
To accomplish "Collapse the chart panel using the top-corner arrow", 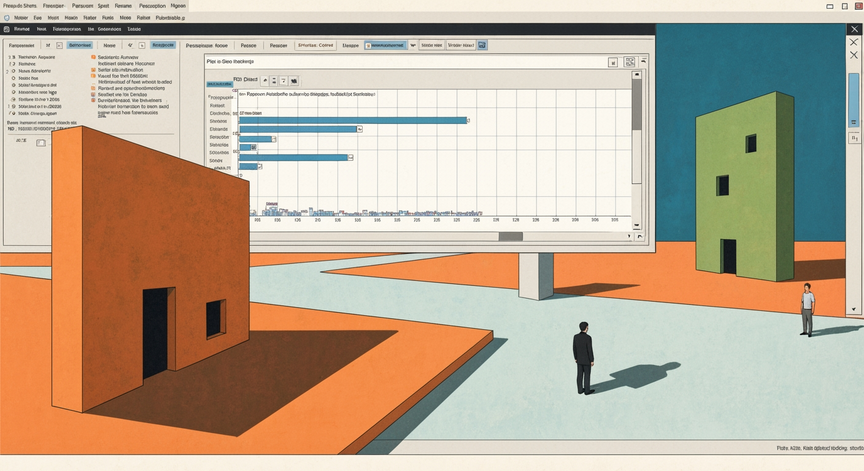I will 643,61.
